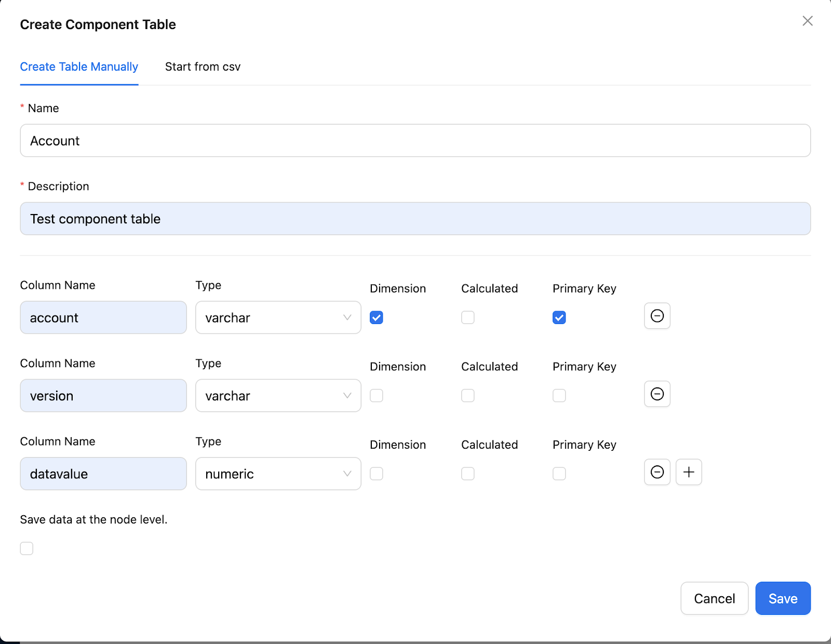Image resolution: width=831 pixels, height=644 pixels.
Task: Click the Cancel button
Action: point(715,598)
